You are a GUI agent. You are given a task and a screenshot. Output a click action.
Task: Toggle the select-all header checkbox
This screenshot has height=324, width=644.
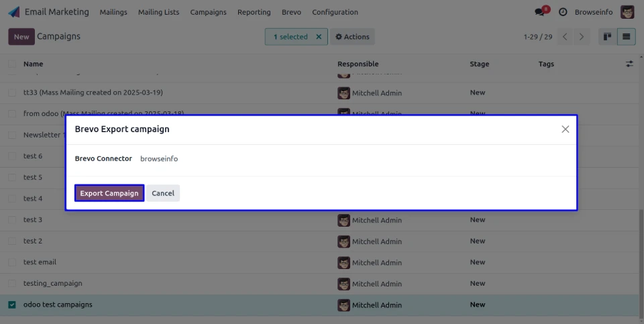point(12,64)
